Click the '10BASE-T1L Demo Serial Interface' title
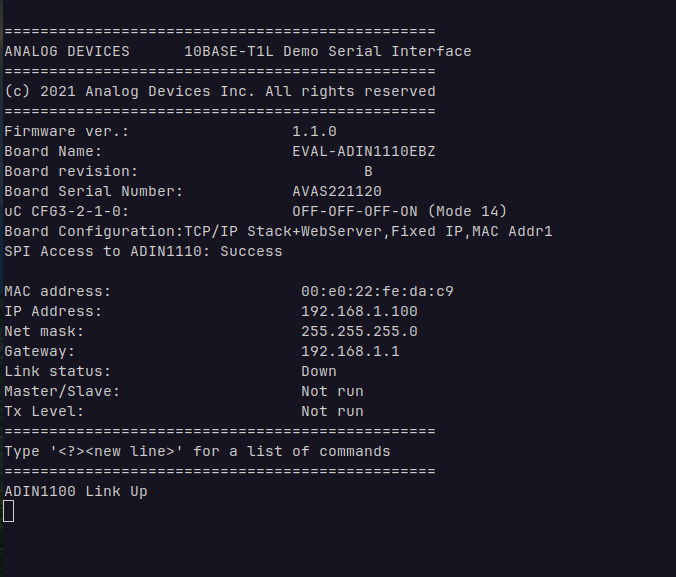Viewport: 676px width, 577px height. pos(327,51)
